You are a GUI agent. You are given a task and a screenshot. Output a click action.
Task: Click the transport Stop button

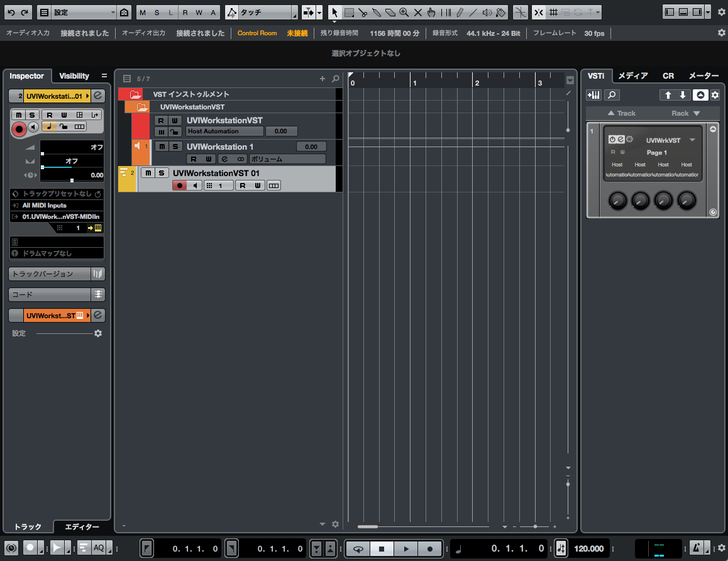382,548
